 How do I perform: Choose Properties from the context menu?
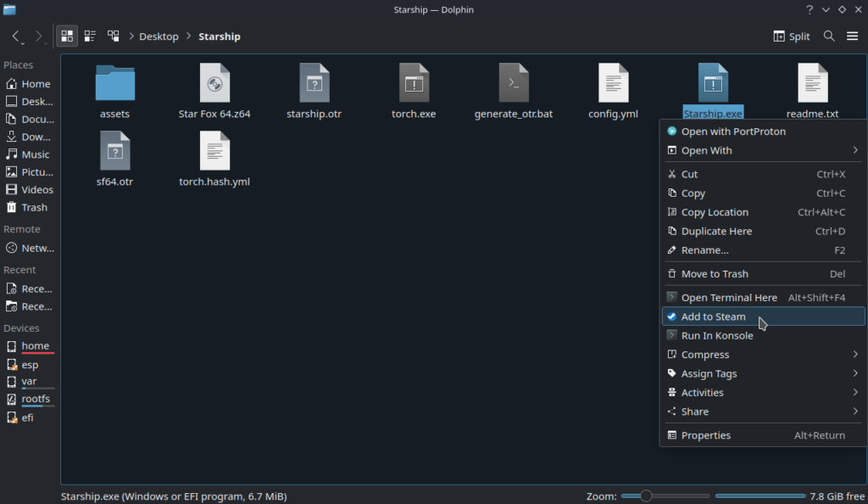click(705, 435)
